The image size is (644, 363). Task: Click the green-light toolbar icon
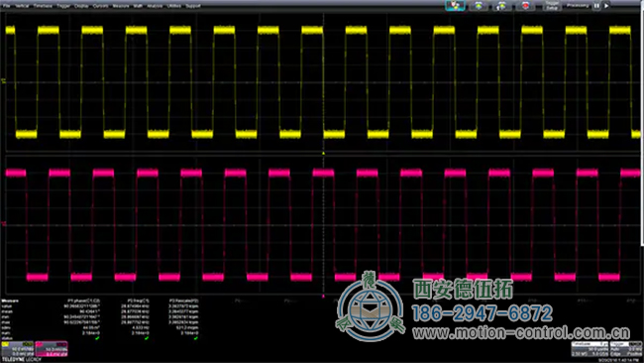479,5
